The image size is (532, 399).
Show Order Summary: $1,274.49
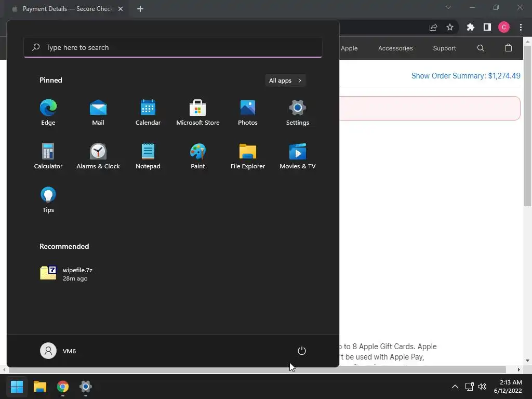coord(466,76)
